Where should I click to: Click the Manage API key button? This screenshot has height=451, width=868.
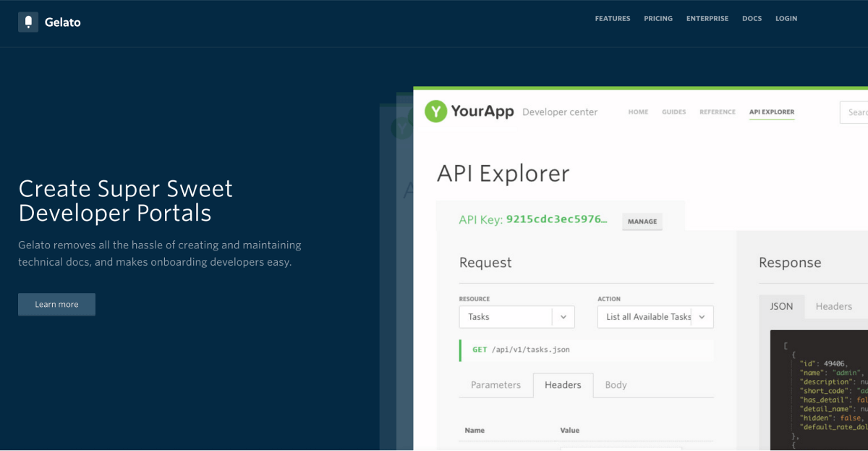click(642, 222)
